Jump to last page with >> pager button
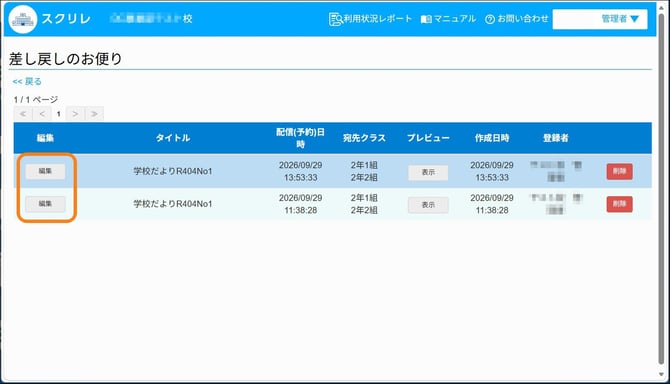This screenshot has width=670, height=384. [94, 114]
